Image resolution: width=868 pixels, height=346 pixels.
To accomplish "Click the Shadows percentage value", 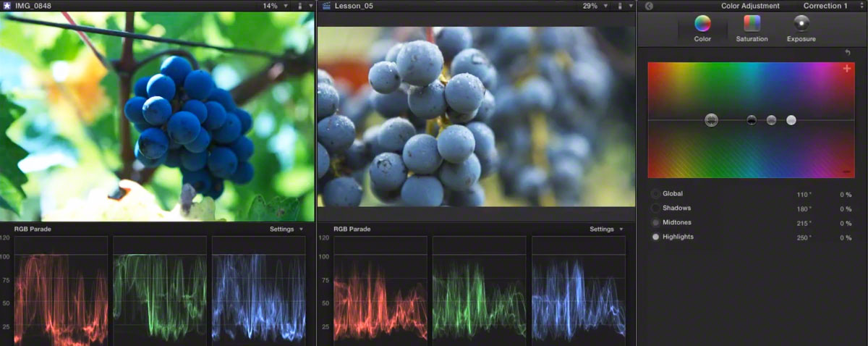I will click(845, 209).
